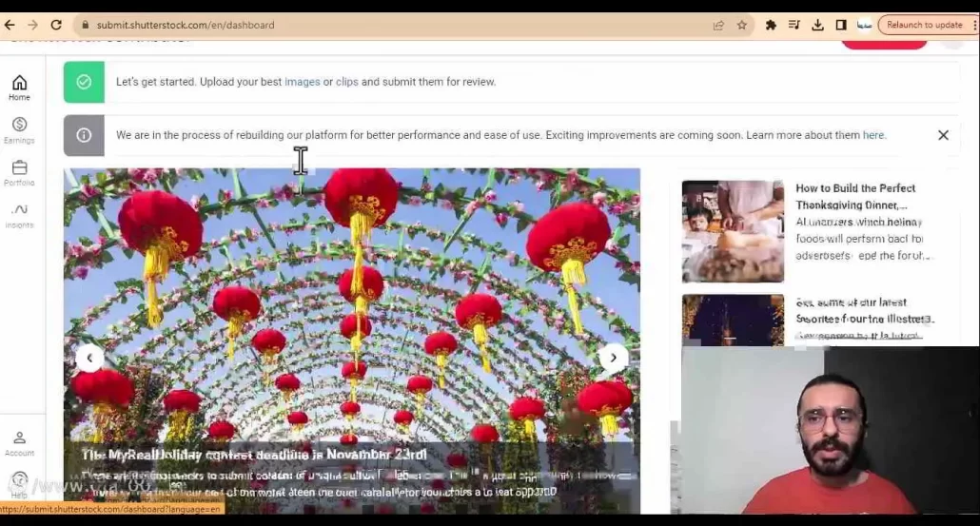Show the previous carousel slide

(89, 358)
